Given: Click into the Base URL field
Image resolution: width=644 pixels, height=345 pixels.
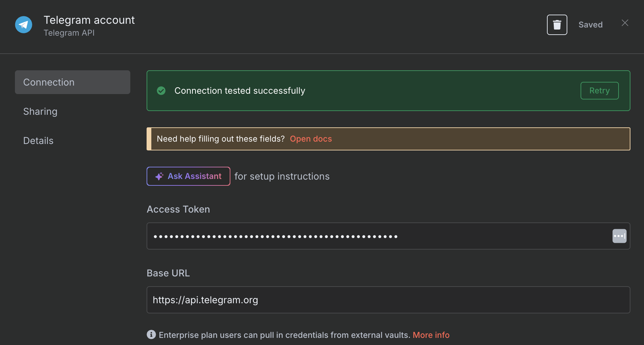Looking at the screenshot, I should click(x=388, y=300).
